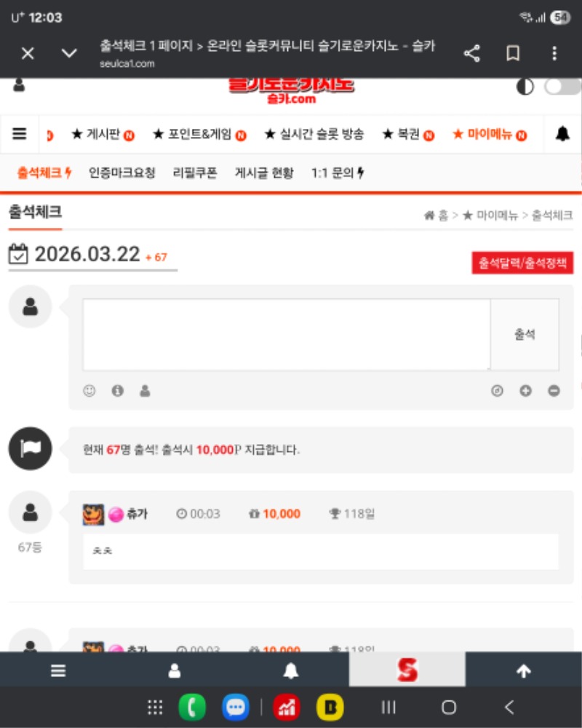The width and height of the screenshot is (582, 728).
Task: Expand the browser tab down-chevron
Action: pyautogui.click(x=69, y=53)
